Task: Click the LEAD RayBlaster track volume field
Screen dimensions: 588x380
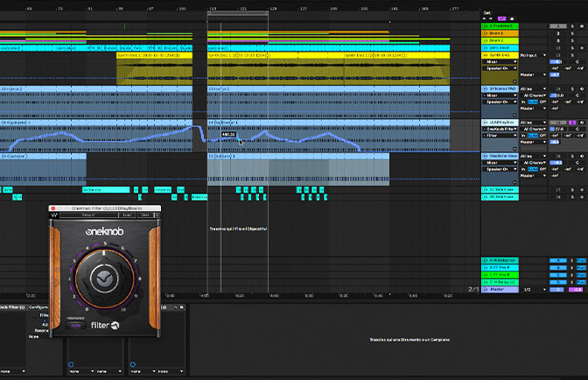Action: pyautogui.click(x=558, y=129)
